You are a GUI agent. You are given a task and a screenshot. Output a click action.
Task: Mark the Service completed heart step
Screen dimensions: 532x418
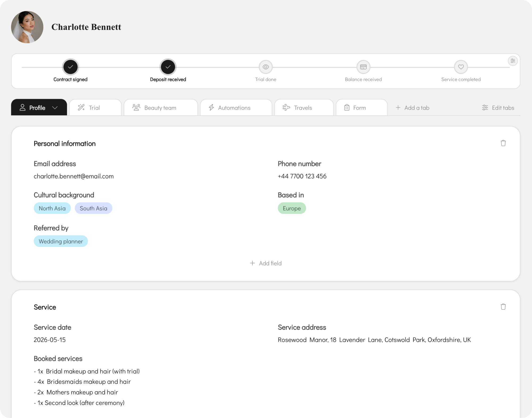point(461,67)
